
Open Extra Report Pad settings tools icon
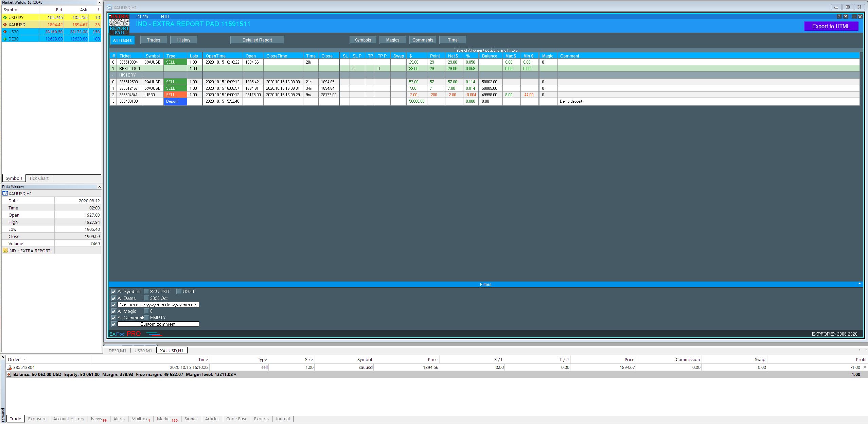[x=846, y=16]
